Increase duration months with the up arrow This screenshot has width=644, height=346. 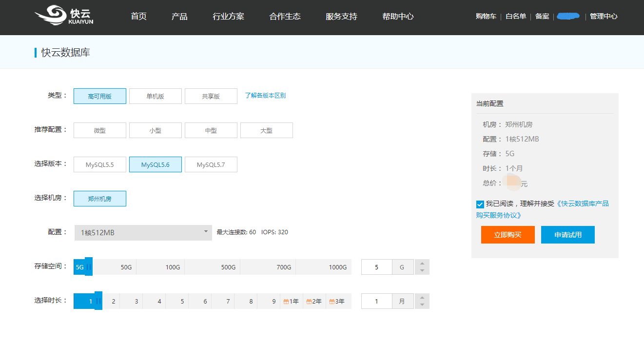[x=422, y=298]
